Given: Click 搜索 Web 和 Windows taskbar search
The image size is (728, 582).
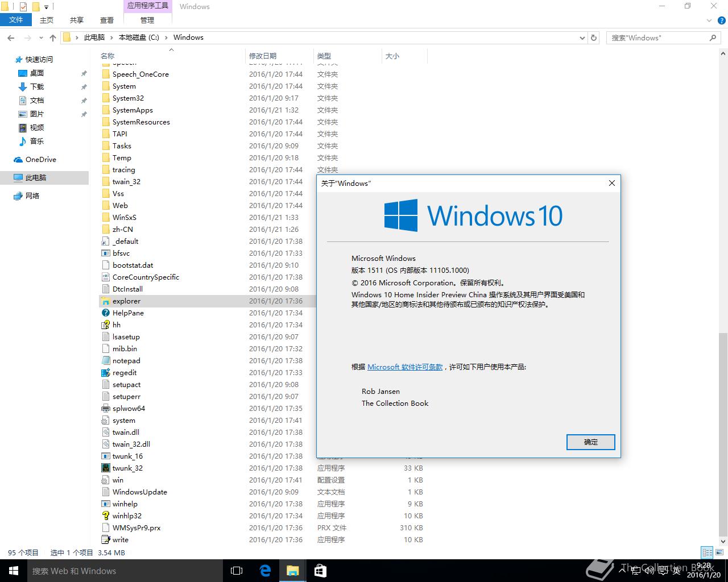Looking at the screenshot, I should pyautogui.click(x=125, y=571).
